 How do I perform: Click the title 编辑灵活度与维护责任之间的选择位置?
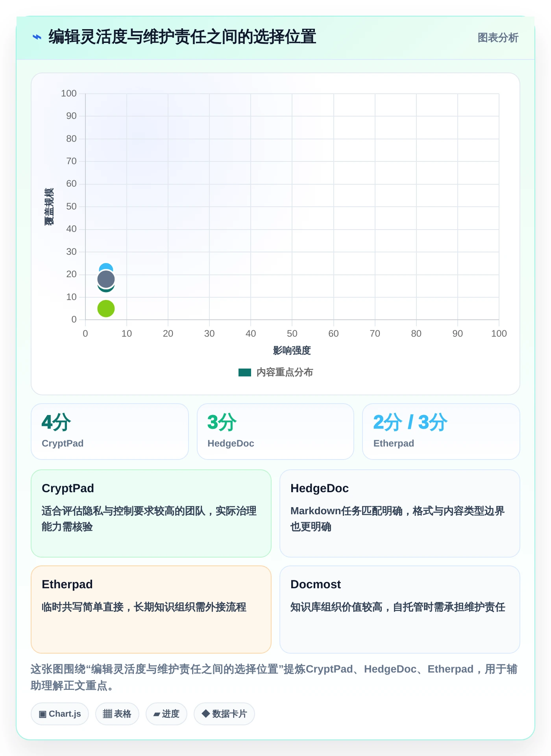(182, 37)
